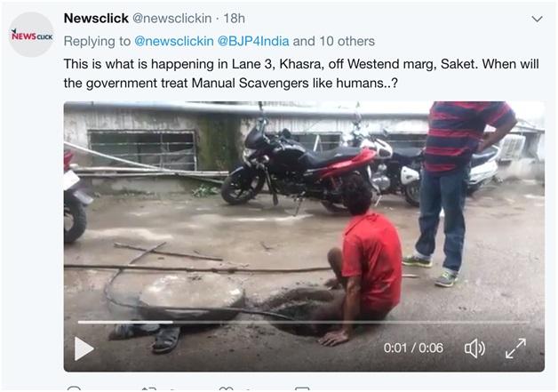The image size is (558, 392).
Task: Retweet using the retweet icon
Action: pyautogui.click(x=149, y=388)
